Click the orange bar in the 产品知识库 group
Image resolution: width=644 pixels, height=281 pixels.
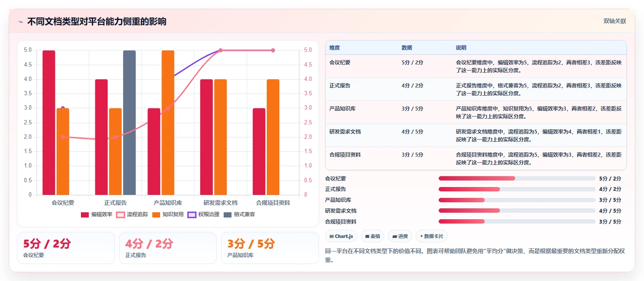(x=168, y=123)
